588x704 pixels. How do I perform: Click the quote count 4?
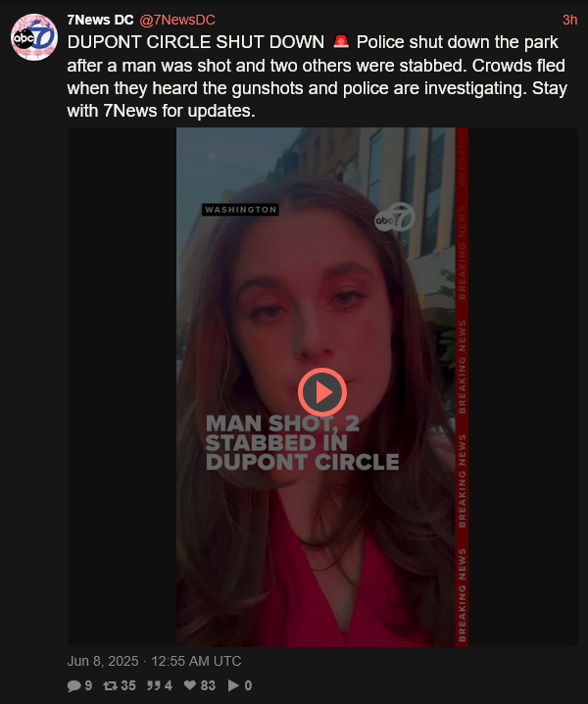[169, 685]
